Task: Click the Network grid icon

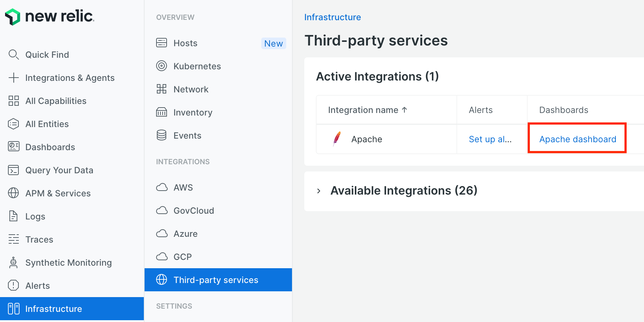Action: click(x=162, y=89)
